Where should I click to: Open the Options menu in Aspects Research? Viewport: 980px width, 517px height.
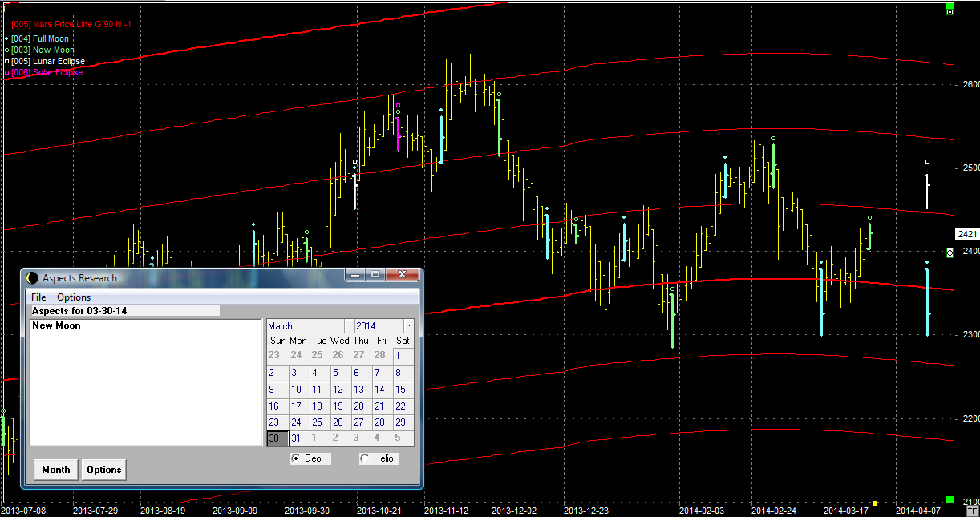pos(74,297)
